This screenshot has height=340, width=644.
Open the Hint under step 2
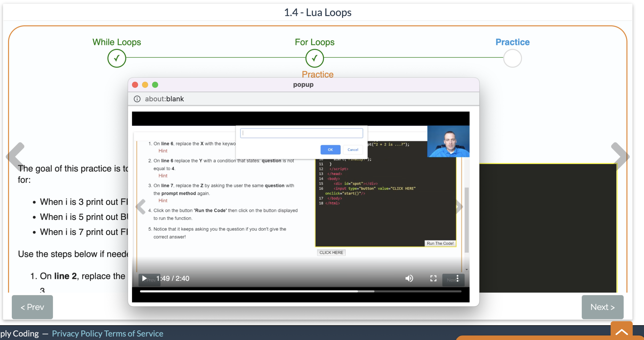pyautogui.click(x=163, y=176)
